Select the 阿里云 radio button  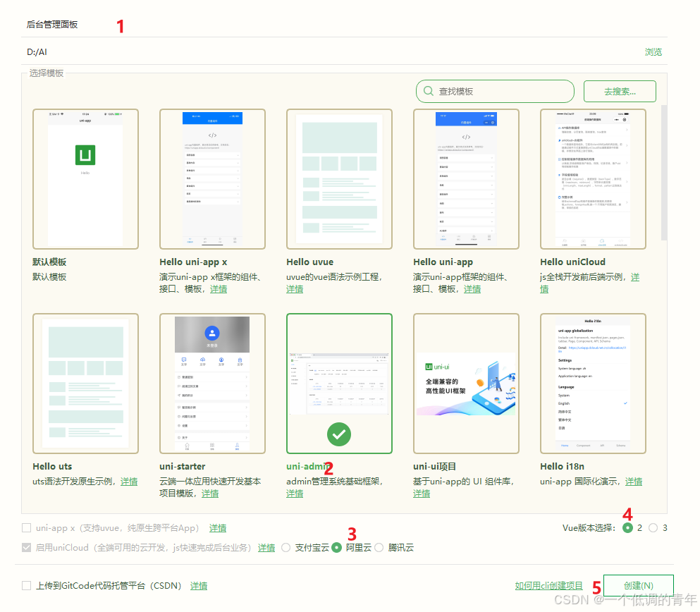pos(337,547)
